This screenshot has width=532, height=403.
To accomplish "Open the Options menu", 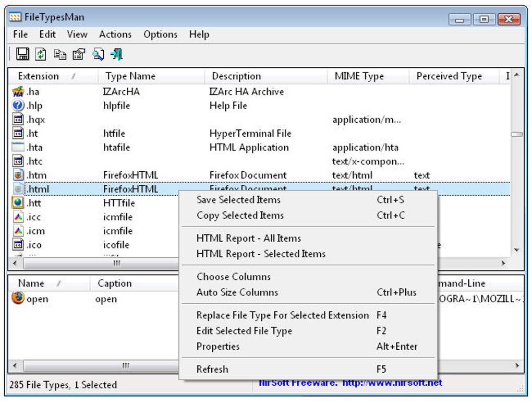I will 160,34.
